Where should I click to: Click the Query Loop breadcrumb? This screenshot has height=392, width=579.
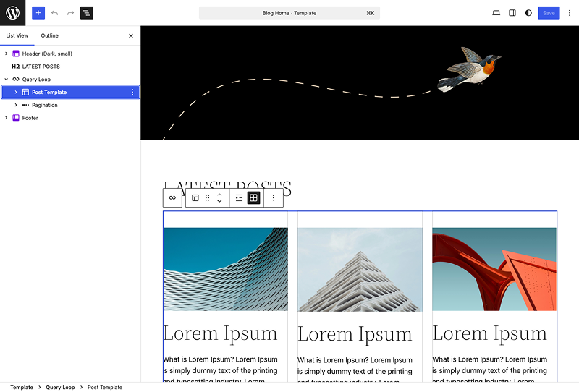60,387
